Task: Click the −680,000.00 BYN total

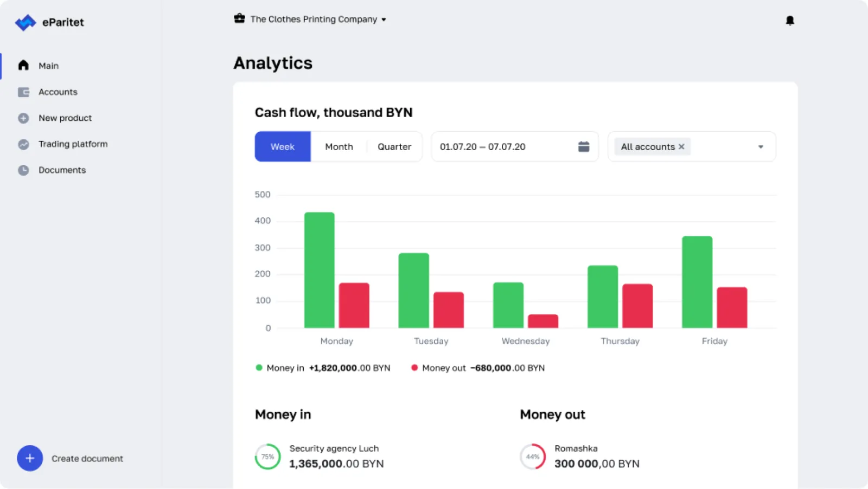Action: point(508,368)
